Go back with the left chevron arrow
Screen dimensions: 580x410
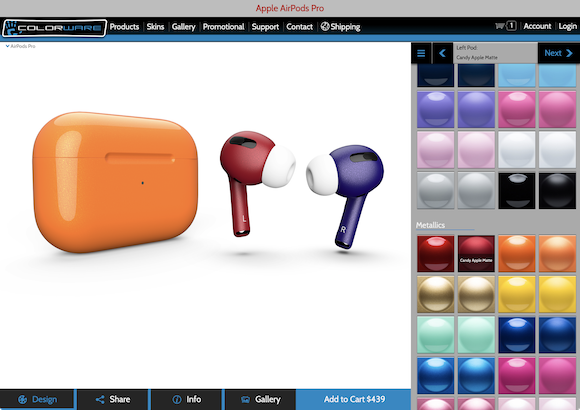(x=442, y=53)
